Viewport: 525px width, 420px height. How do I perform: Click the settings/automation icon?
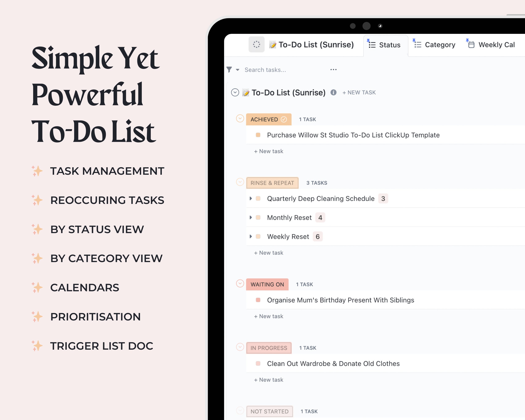(256, 45)
